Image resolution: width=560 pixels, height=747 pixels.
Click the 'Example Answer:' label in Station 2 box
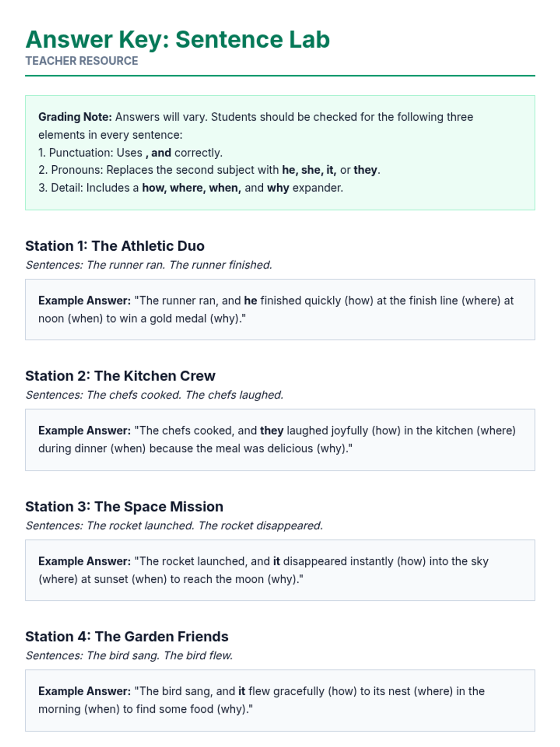point(84,430)
